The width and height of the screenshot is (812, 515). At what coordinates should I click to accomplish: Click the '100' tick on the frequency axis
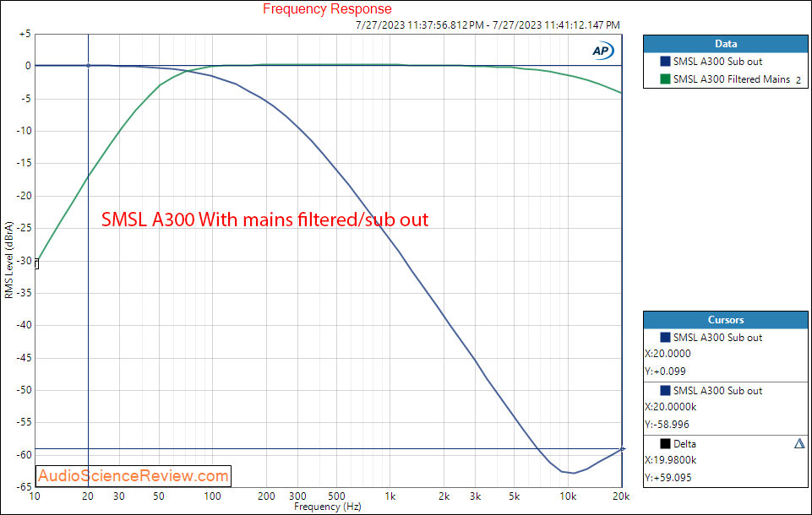[212, 496]
